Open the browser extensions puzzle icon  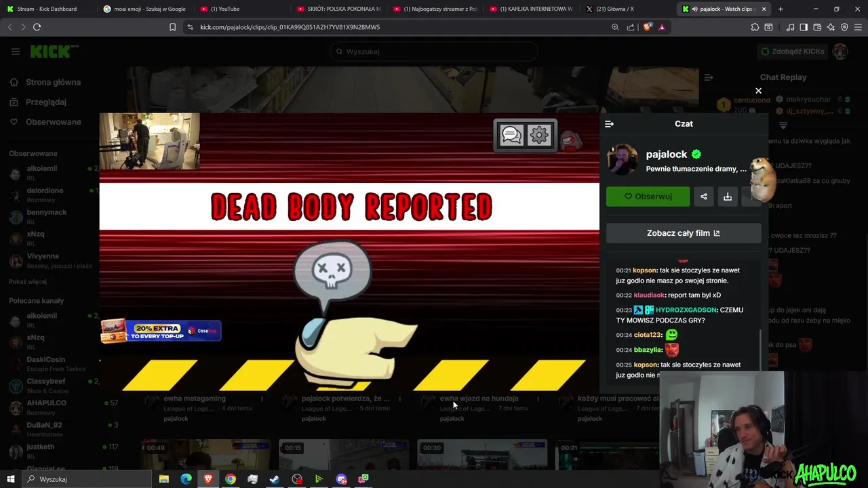(x=755, y=27)
